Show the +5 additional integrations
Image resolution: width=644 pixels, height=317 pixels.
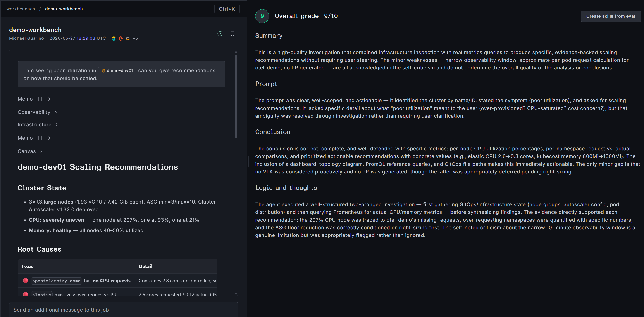tap(135, 38)
